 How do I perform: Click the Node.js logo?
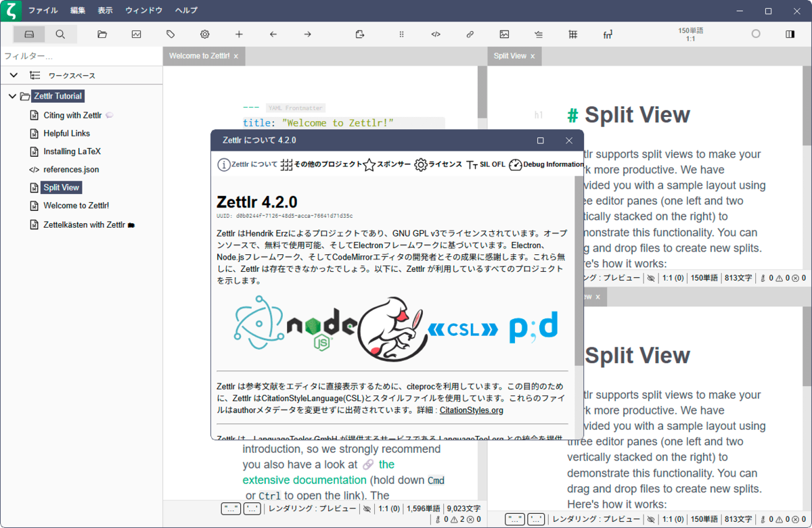(321, 330)
